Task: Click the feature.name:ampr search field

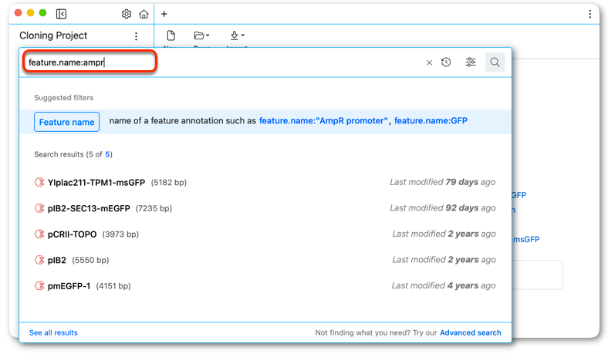Action: point(90,62)
